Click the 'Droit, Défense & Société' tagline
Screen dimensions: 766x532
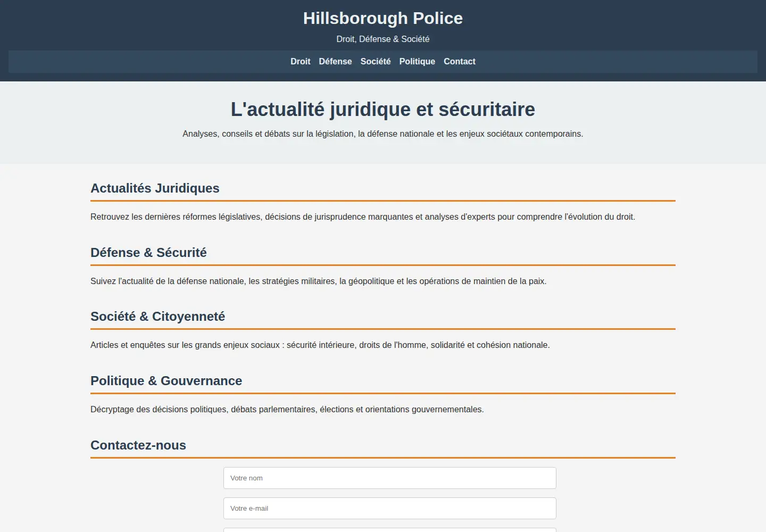coord(383,39)
